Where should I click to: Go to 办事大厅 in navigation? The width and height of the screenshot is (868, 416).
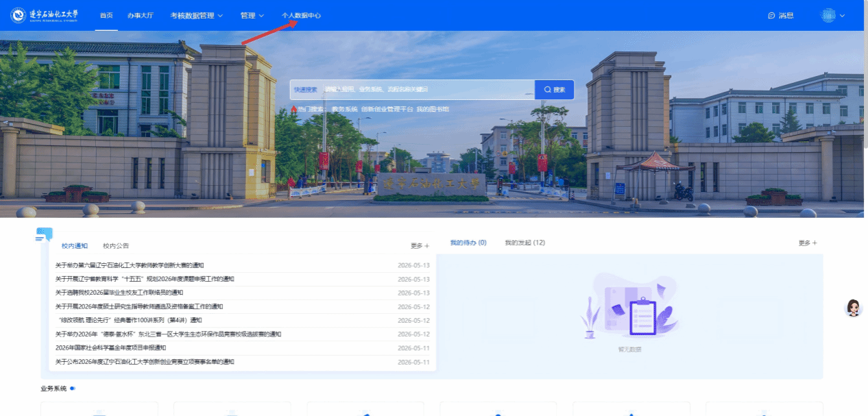pos(141,15)
